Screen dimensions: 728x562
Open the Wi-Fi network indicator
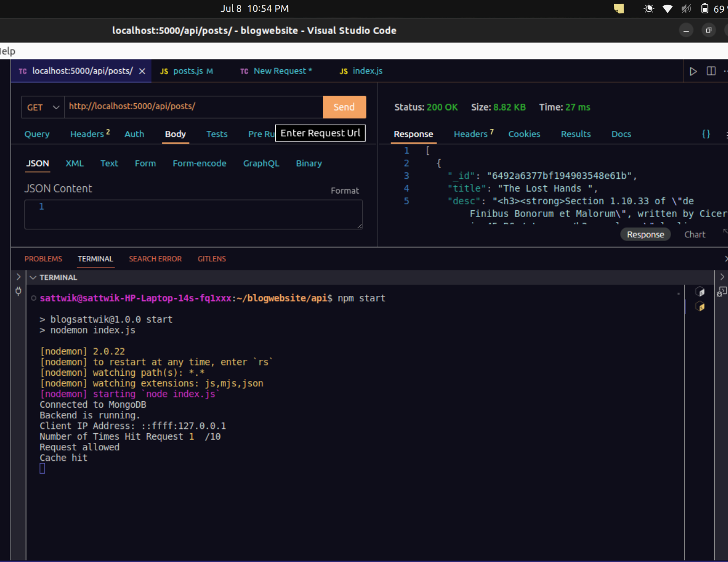point(667,9)
